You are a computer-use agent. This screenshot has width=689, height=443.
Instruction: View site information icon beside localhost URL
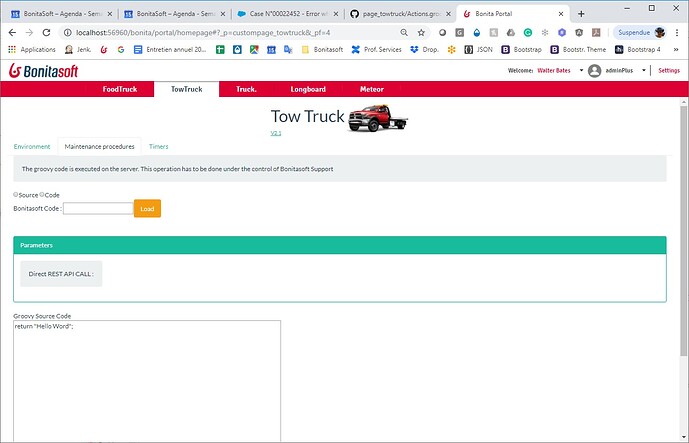coord(67,33)
